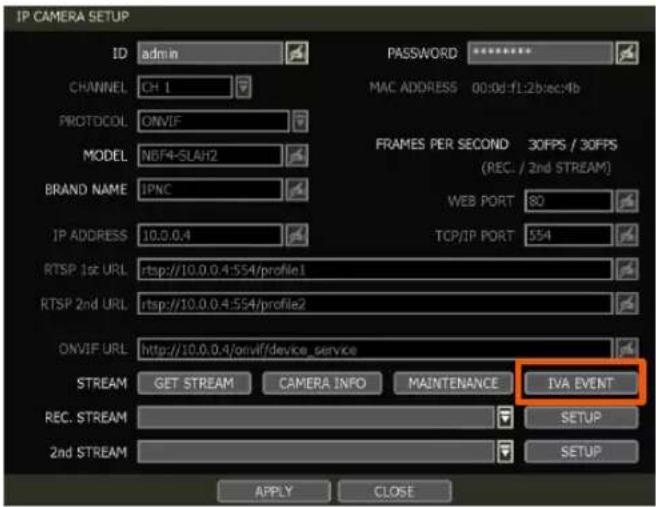This screenshot has width=656, height=507.
Task: Click the MODEL field NBF4-SLAH2
Action: (x=210, y=156)
